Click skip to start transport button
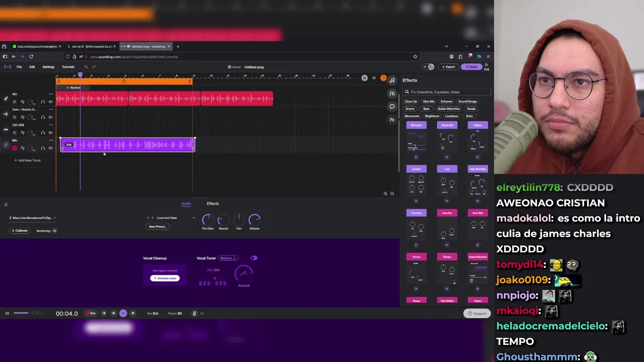644x362 pixels. tap(104, 313)
